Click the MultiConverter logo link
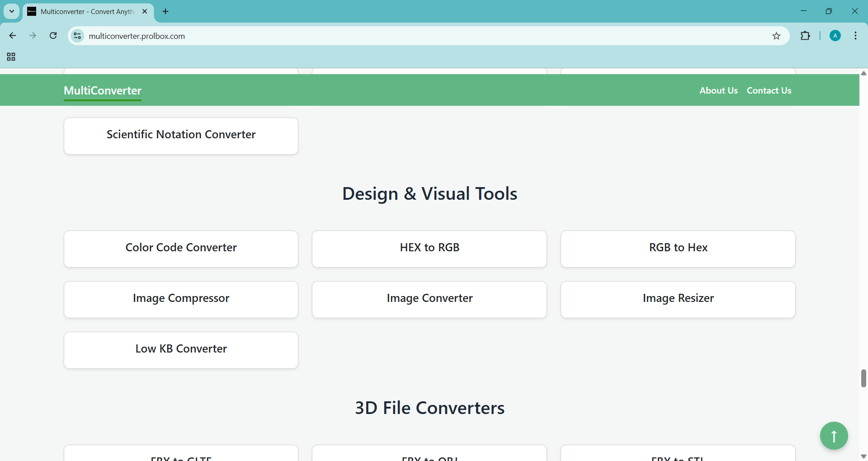The width and height of the screenshot is (868, 461). tap(103, 91)
